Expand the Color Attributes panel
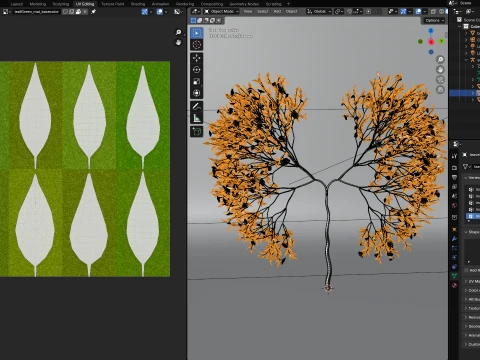Screen dimensions: 480x360 (x=472, y=290)
